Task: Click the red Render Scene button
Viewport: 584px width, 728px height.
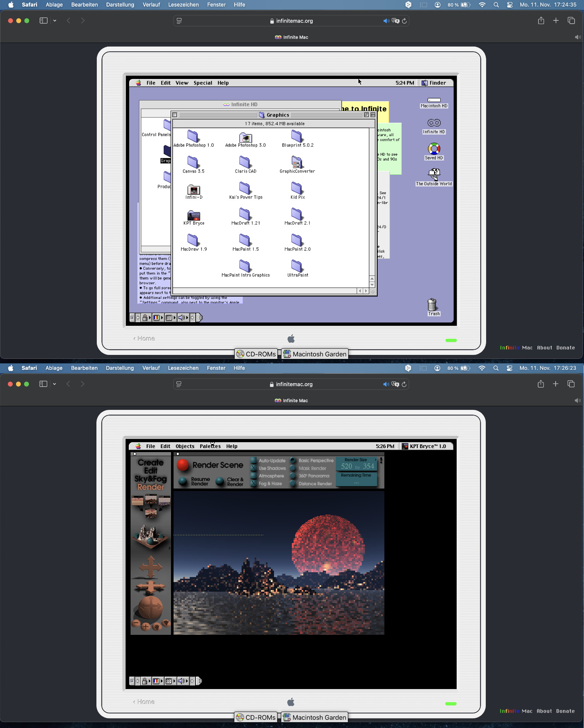Action: point(183,465)
